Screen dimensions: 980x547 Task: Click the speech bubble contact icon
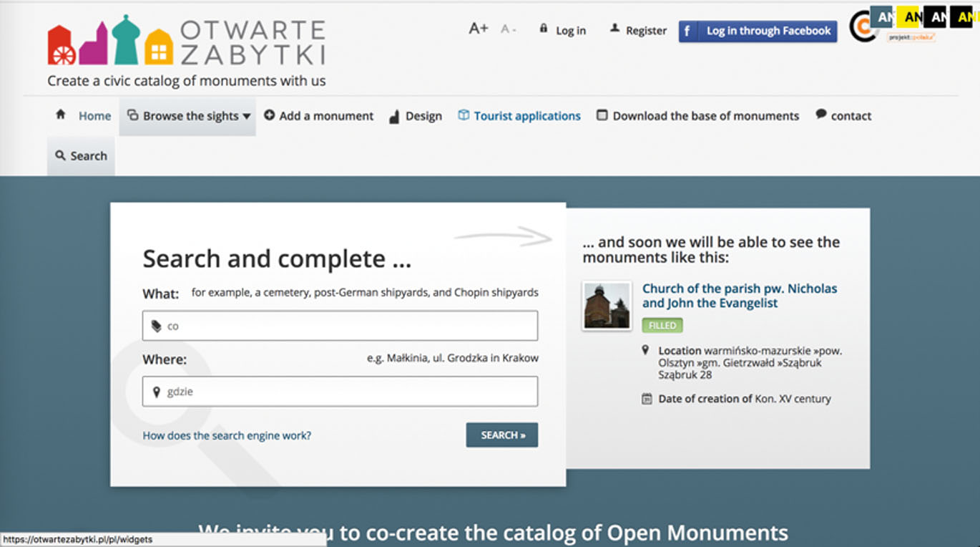point(821,115)
